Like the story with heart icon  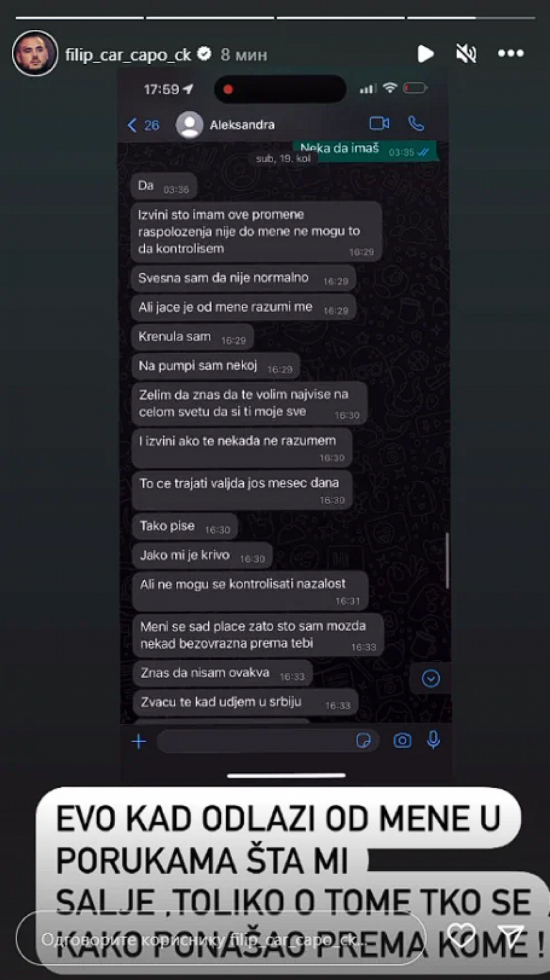click(x=461, y=936)
